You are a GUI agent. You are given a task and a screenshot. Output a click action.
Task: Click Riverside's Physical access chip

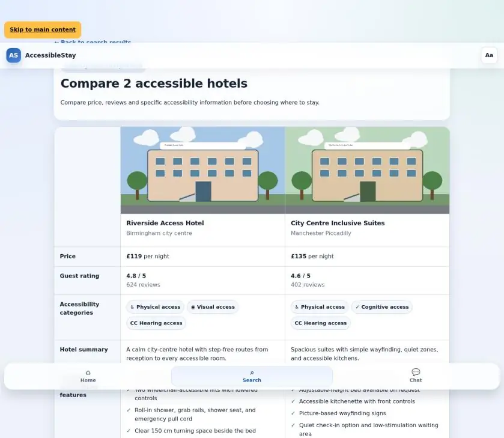pyautogui.click(x=155, y=307)
